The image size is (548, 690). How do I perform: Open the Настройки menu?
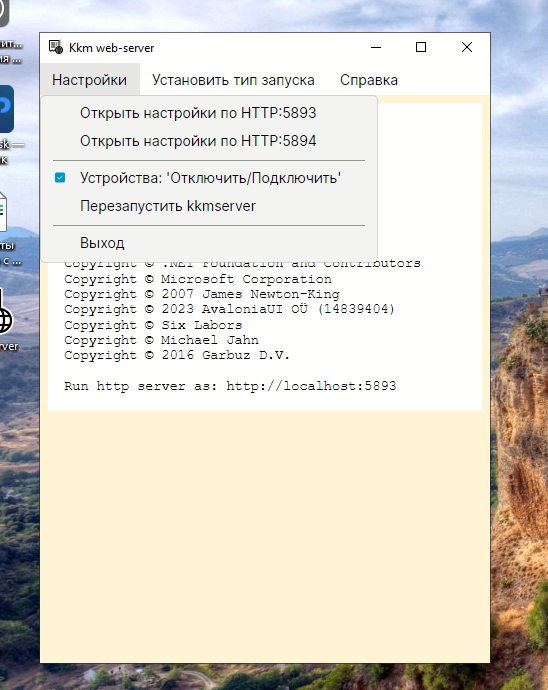pyautogui.click(x=90, y=80)
